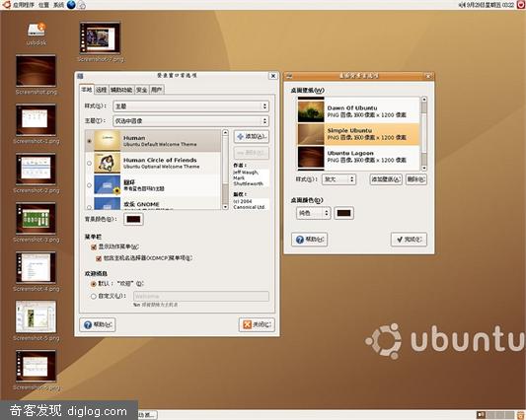Open the 背景颜色 color swatch
Screen dimensions: 526x420
click(133, 219)
